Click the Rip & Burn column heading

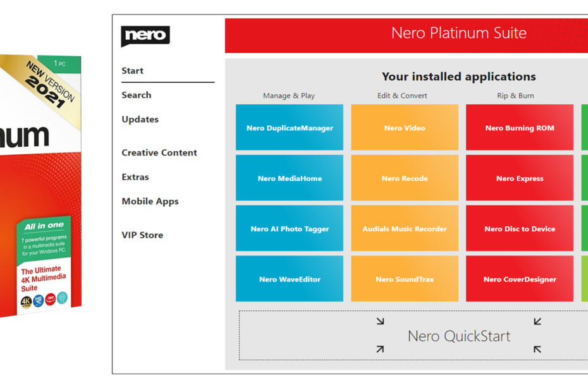click(x=515, y=95)
